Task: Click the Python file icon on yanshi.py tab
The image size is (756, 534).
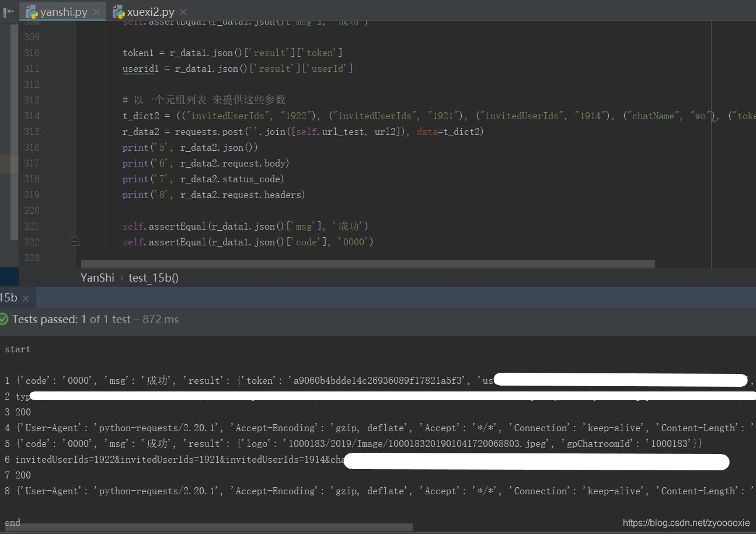Action: [x=32, y=12]
